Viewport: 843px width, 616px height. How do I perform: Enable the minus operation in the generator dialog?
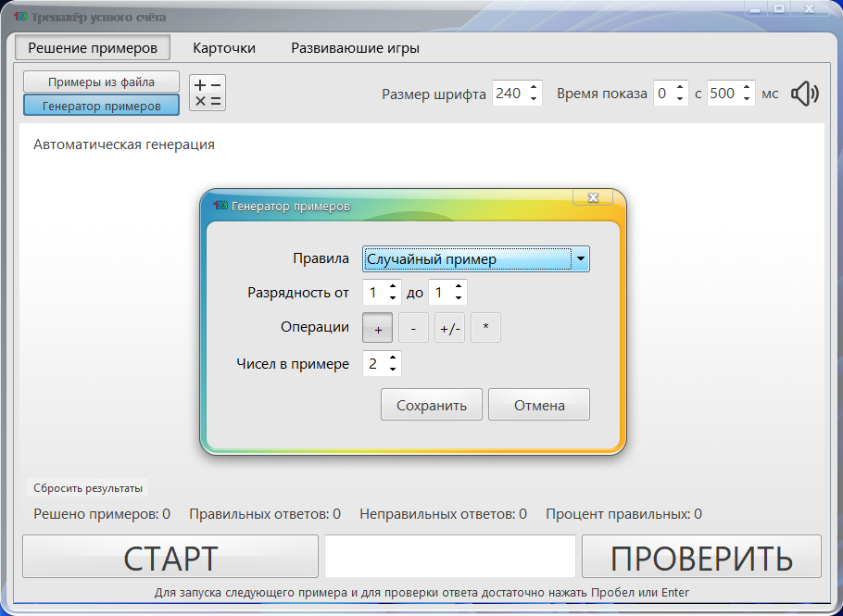[x=412, y=327]
